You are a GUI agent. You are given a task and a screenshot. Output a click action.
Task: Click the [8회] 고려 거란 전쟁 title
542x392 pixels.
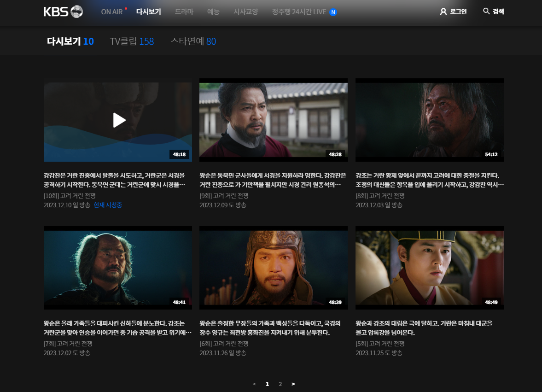click(380, 196)
